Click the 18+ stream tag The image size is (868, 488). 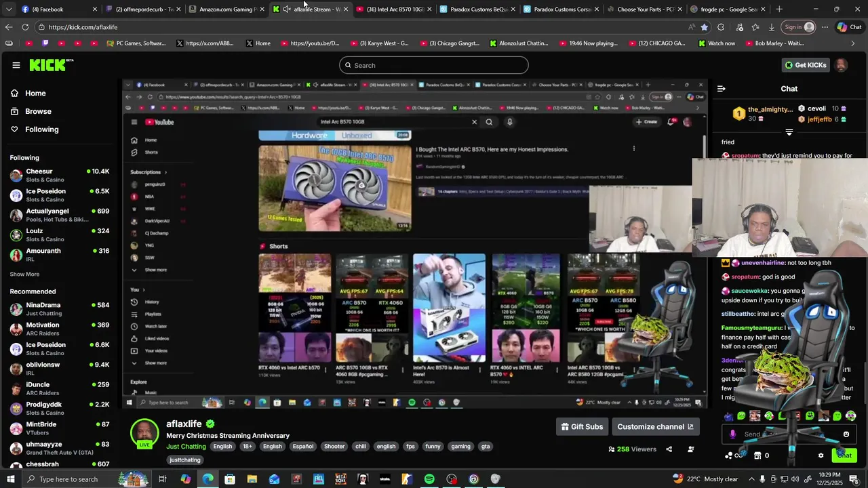[x=248, y=447]
